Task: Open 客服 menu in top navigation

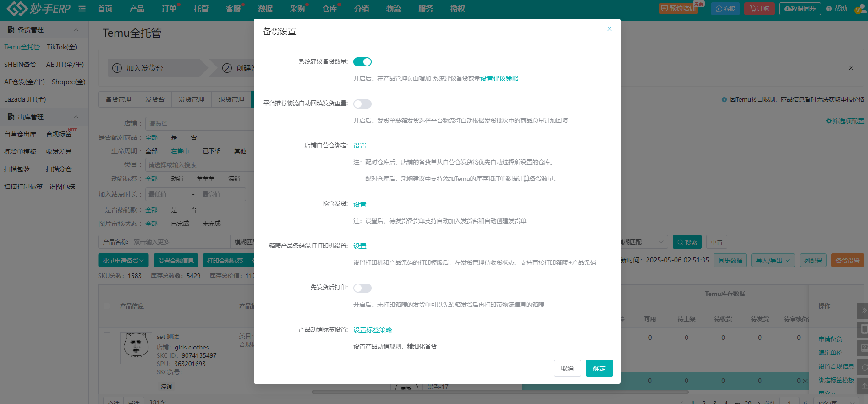Action: (233, 9)
